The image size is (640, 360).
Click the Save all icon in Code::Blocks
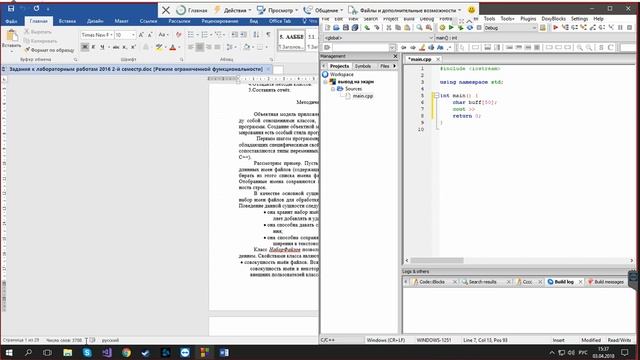(355, 28)
